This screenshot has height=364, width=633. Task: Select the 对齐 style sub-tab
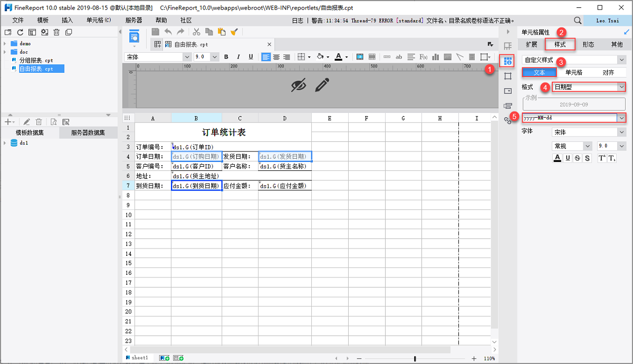(608, 73)
